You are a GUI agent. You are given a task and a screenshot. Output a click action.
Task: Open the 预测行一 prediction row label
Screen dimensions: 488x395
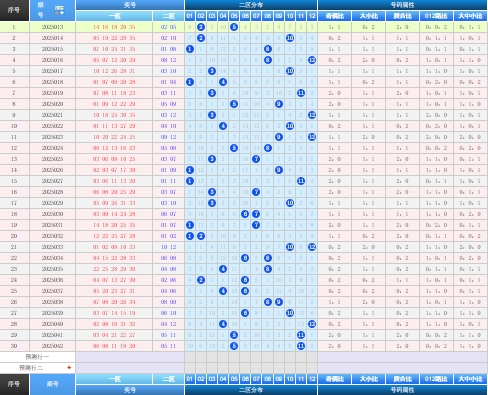pyautogui.click(x=37, y=357)
